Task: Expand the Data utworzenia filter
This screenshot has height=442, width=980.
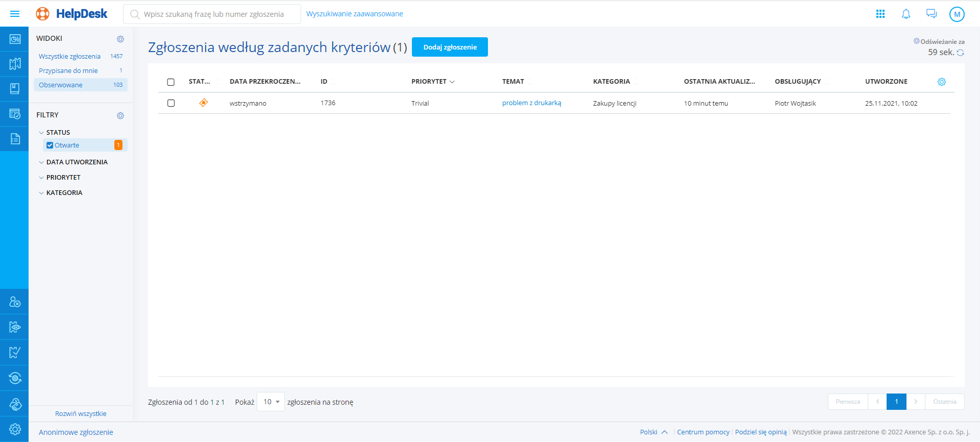Action: [x=77, y=162]
